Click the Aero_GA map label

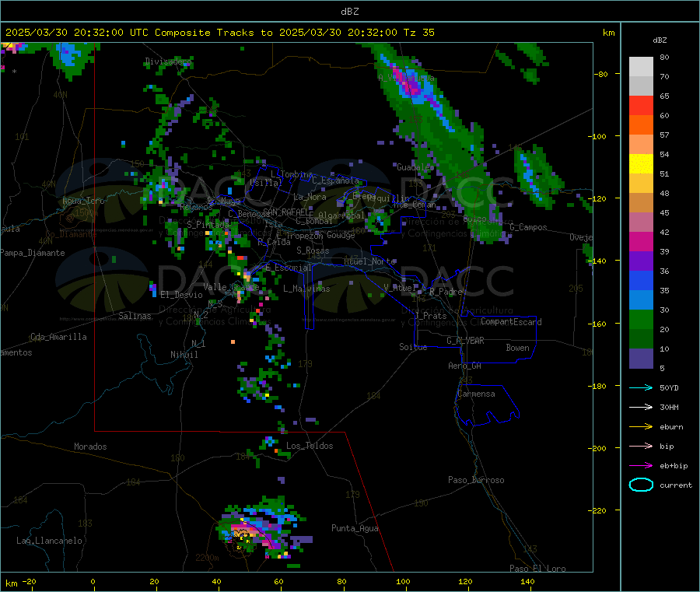coord(465,366)
